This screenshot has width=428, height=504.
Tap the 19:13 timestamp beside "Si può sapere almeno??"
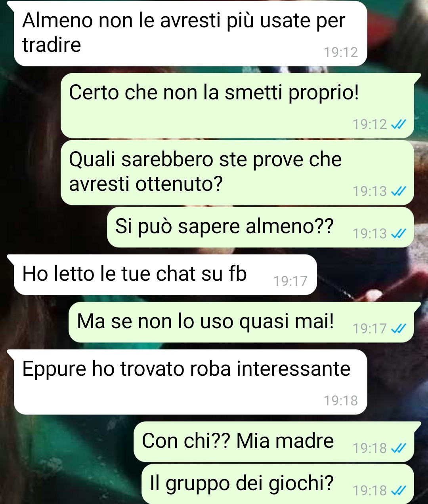coord(370,234)
